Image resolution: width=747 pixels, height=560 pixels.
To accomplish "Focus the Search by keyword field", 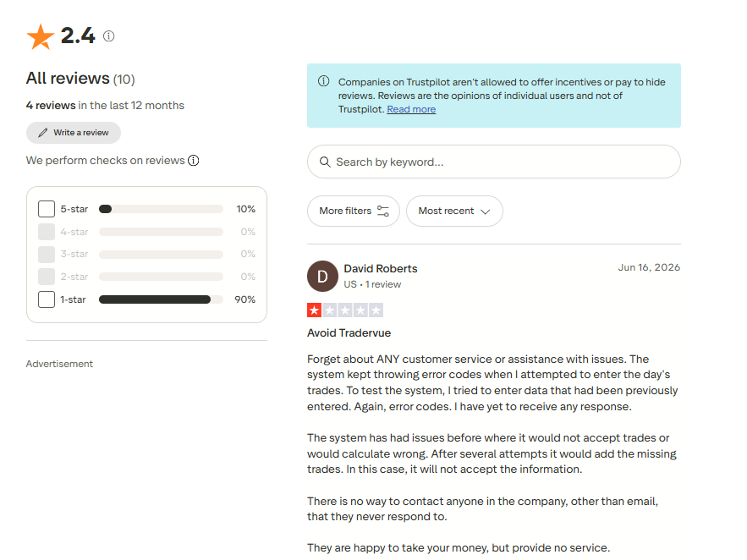I will tap(493, 162).
